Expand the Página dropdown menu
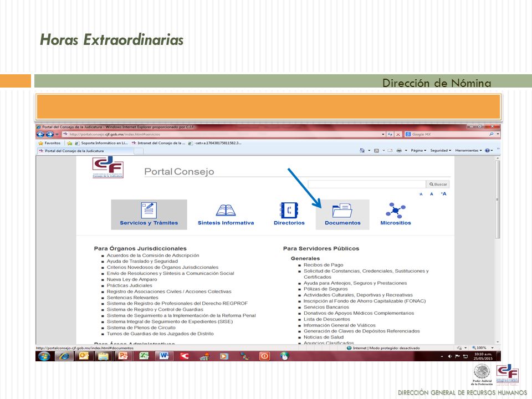The height and width of the screenshot is (399, 532). (x=418, y=150)
